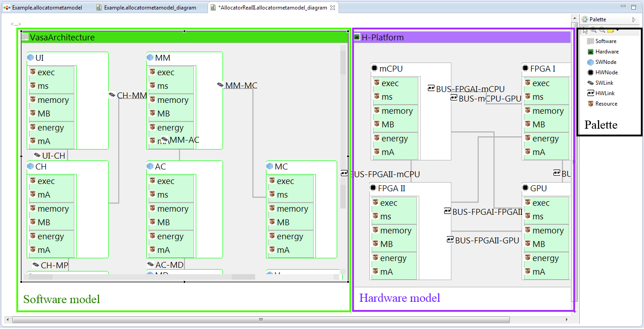Image resolution: width=644 pixels, height=329 pixels.
Task: Select the Hardware palette tool
Action: click(602, 52)
